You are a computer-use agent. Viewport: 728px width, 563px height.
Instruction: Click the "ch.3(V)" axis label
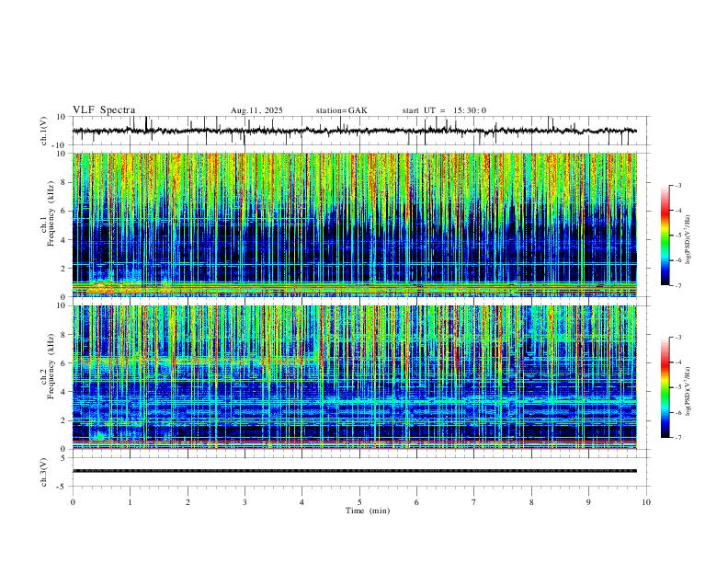click(44, 472)
